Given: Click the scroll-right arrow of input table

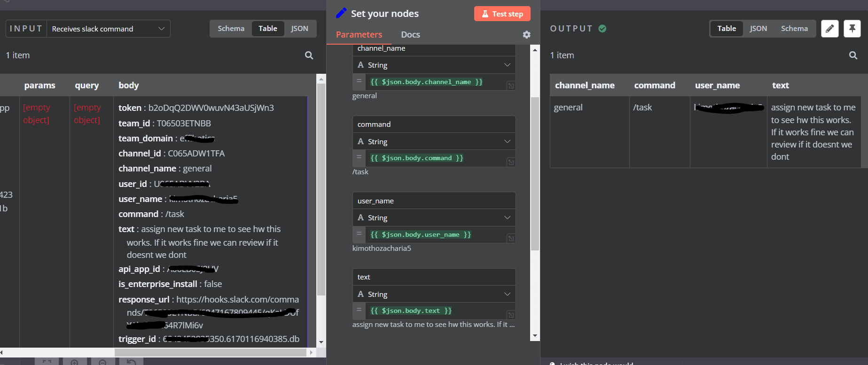Looking at the screenshot, I should [x=311, y=352].
